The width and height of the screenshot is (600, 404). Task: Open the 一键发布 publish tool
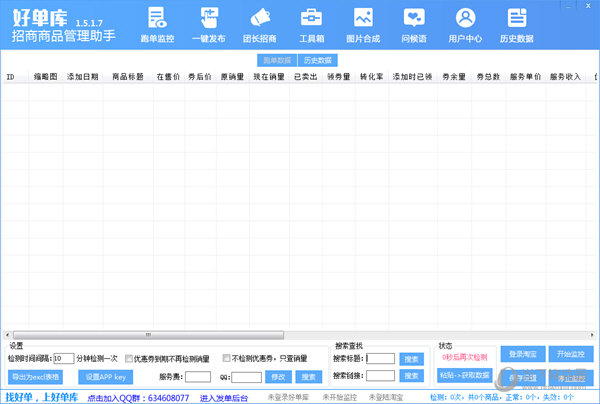coord(209,25)
